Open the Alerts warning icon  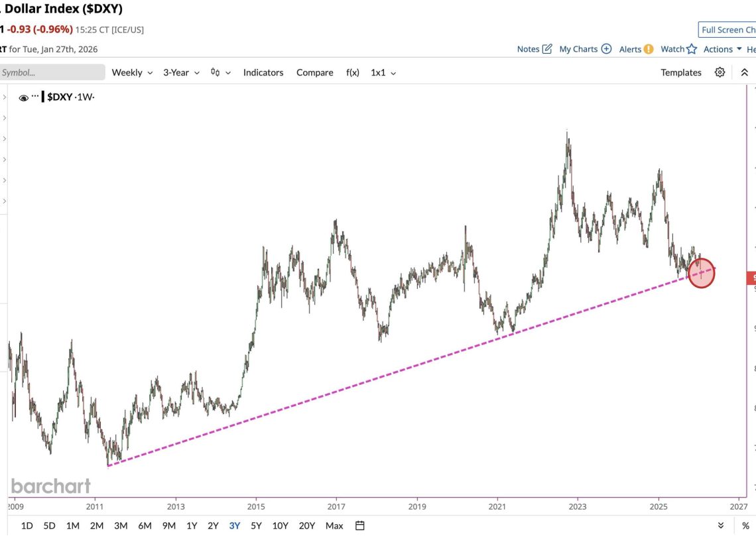(x=648, y=49)
